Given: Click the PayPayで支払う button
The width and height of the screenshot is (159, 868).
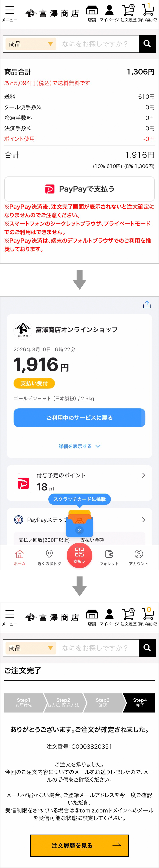Looking at the screenshot, I should (x=79, y=189).
